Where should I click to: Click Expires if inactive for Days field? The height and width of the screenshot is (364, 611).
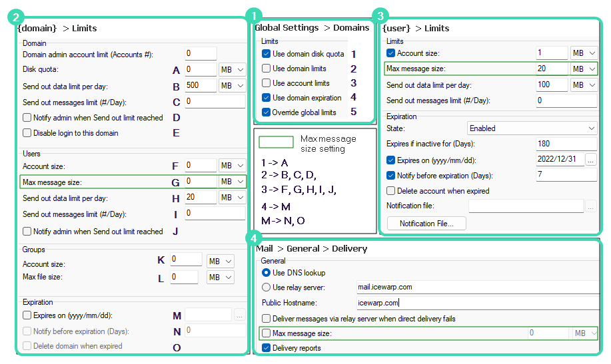[566, 144]
